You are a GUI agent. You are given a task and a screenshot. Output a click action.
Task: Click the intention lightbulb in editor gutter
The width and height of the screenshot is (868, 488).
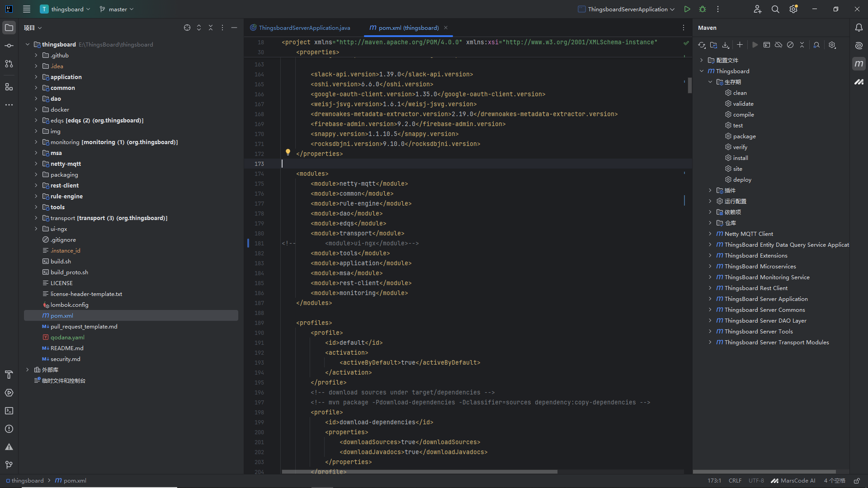288,152
